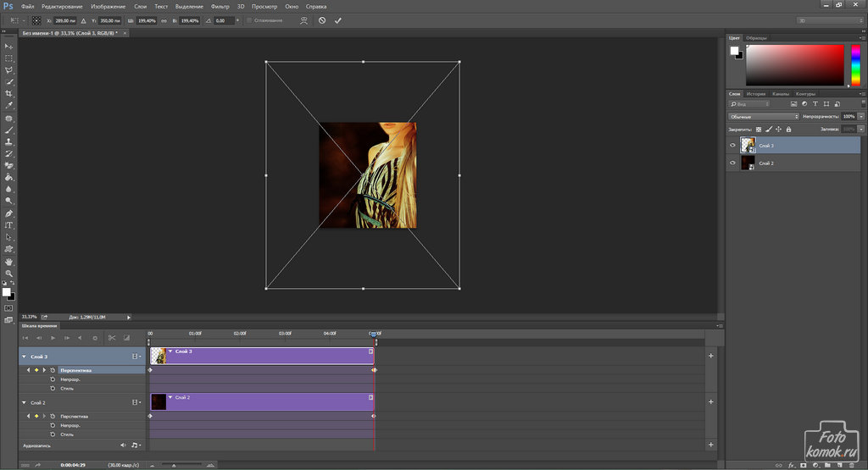868x470 pixels.
Task: Cancel the transform with the circle-slash icon
Action: point(322,19)
